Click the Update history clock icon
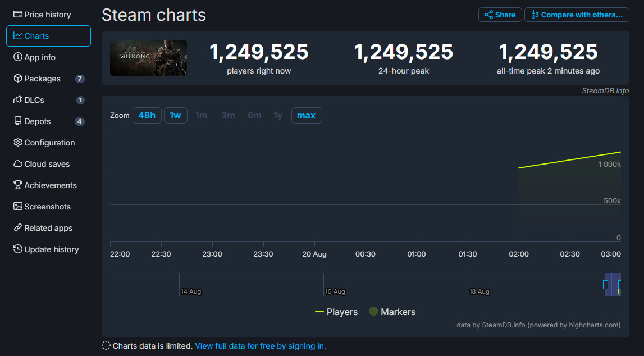644x356 pixels. point(17,249)
